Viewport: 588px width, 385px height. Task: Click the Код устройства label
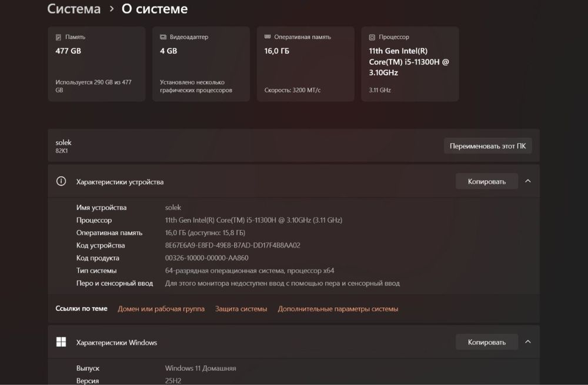coord(101,245)
